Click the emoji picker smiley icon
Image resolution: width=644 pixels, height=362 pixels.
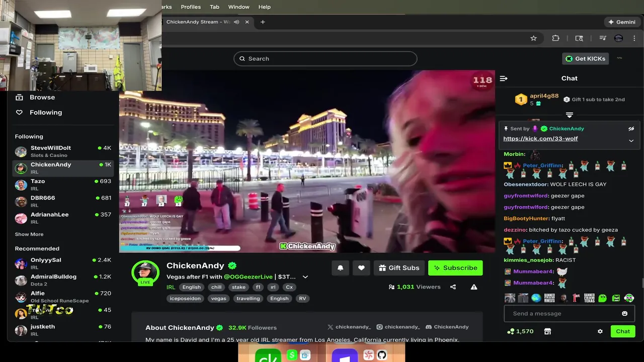624,314
